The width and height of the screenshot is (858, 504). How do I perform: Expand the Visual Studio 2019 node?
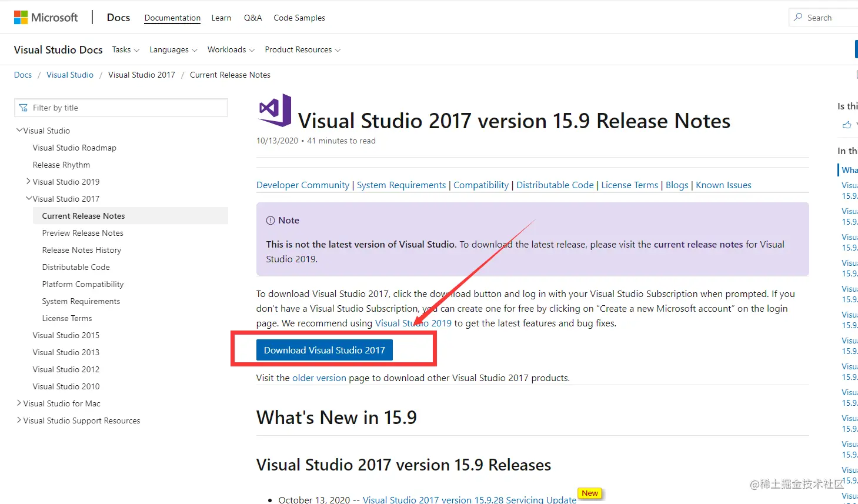(x=28, y=181)
